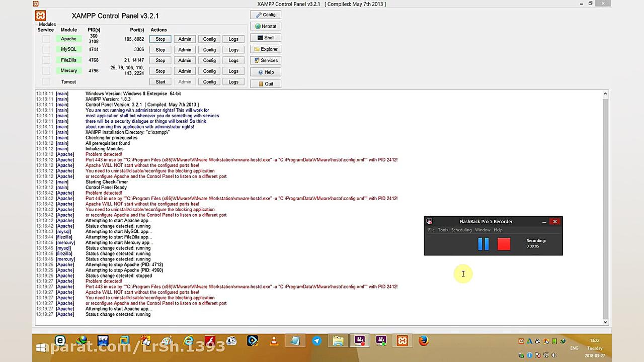
Task: Pause the FlashBack recording
Action: coord(483,244)
